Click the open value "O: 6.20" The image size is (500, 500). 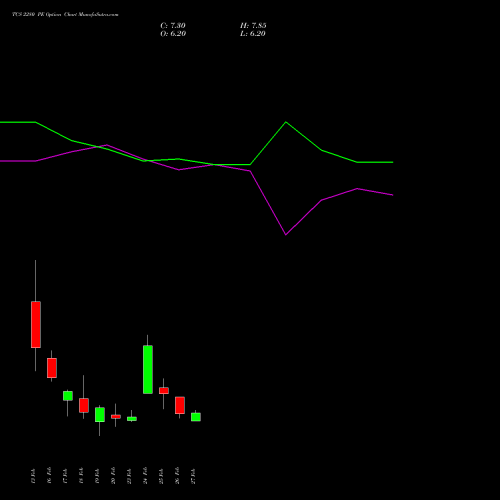[173, 34]
